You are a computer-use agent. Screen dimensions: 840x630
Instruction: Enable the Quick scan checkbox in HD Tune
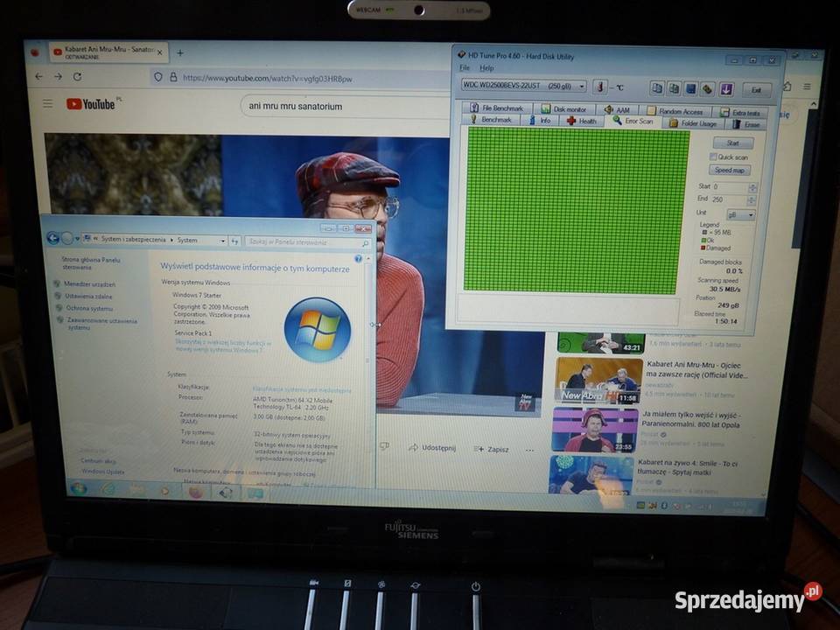coord(714,157)
